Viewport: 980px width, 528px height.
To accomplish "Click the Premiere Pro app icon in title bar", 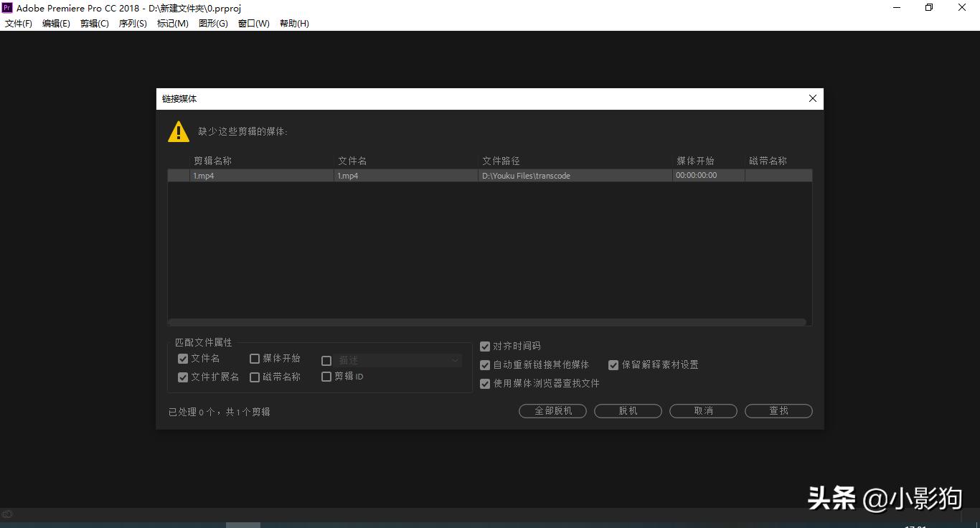I will tap(7, 8).
